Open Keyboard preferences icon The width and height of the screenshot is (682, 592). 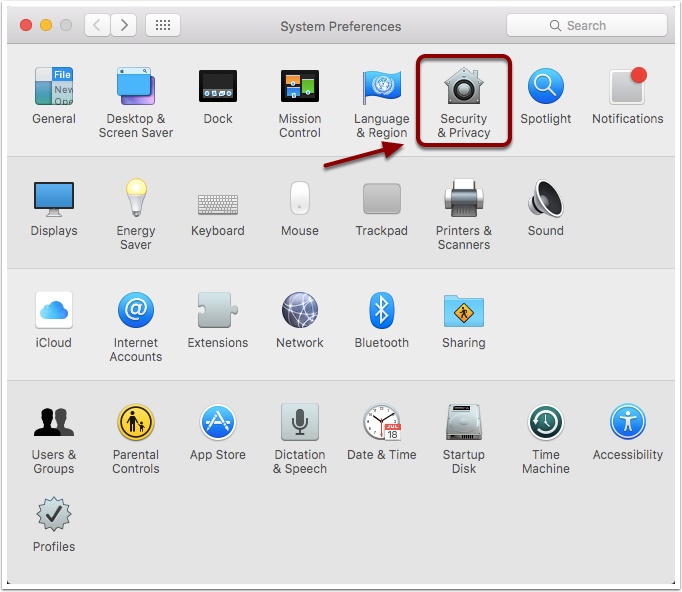coord(218,204)
